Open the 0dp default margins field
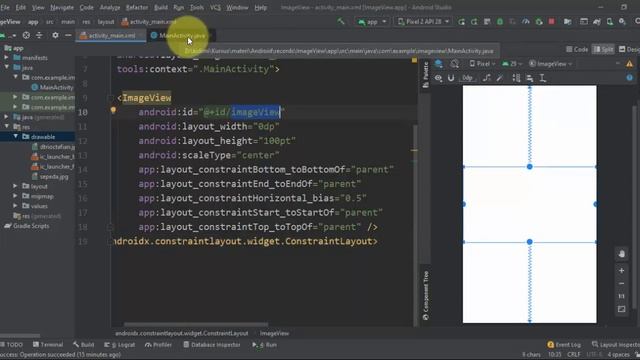 pyautogui.click(x=468, y=78)
